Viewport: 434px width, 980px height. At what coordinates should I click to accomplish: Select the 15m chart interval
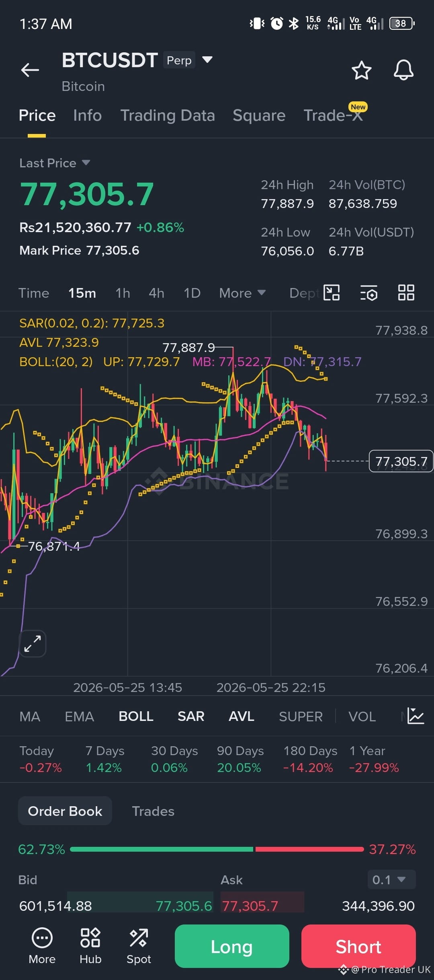tap(82, 293)
